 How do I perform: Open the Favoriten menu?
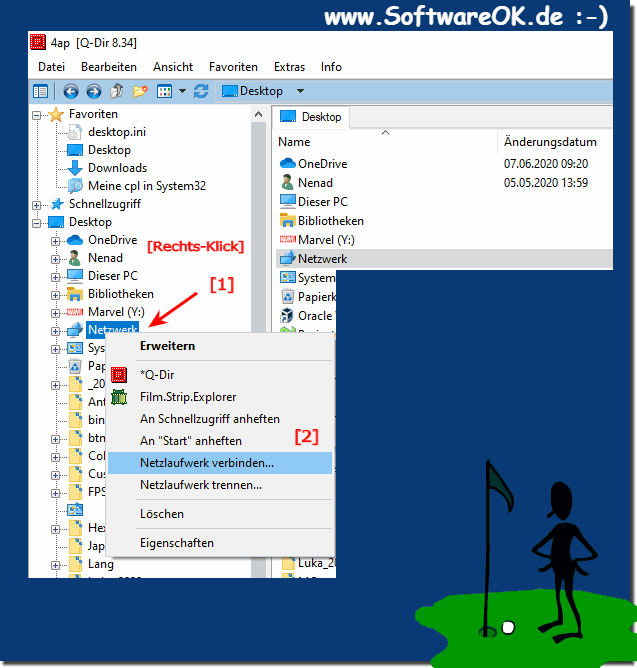tap(233, 67)
